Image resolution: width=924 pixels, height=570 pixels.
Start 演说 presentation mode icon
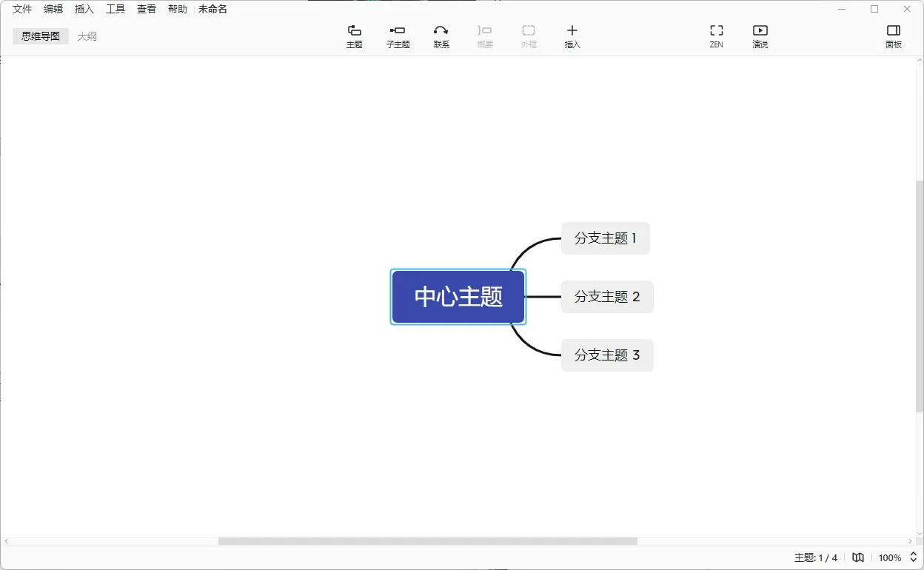[x=760, y=35]
